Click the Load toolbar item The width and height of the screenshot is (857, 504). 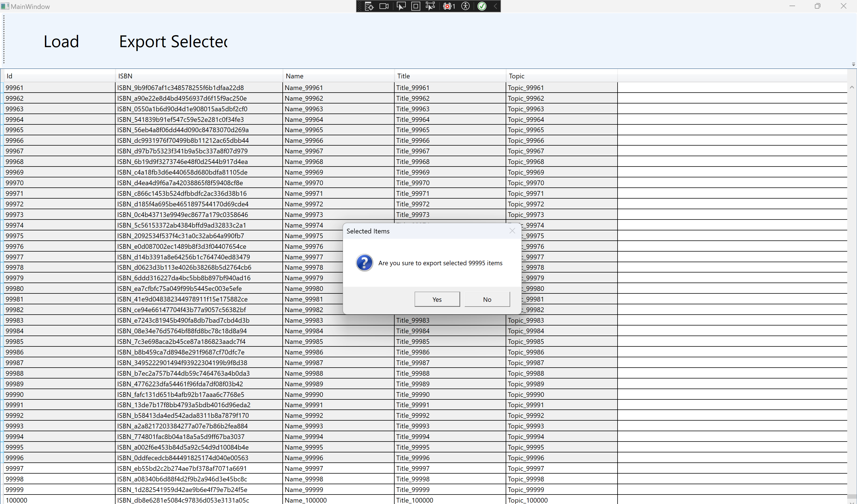(61, 42)
